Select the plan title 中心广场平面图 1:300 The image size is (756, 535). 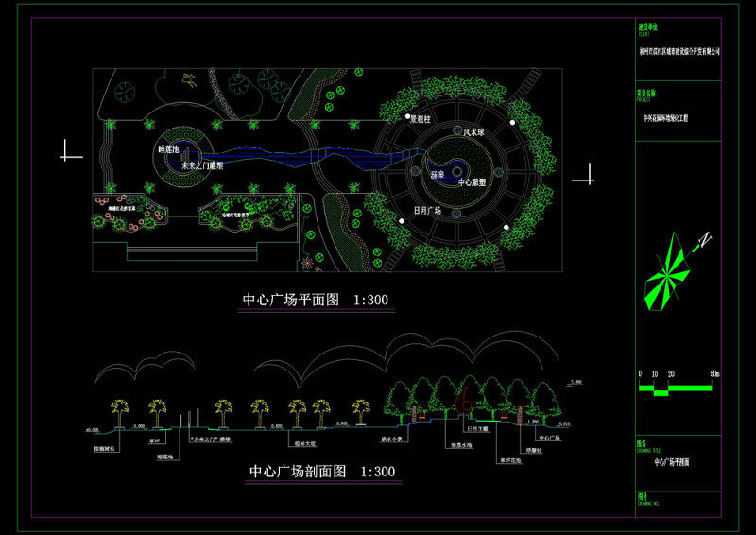pyautogui.click(x=316, y=300)
